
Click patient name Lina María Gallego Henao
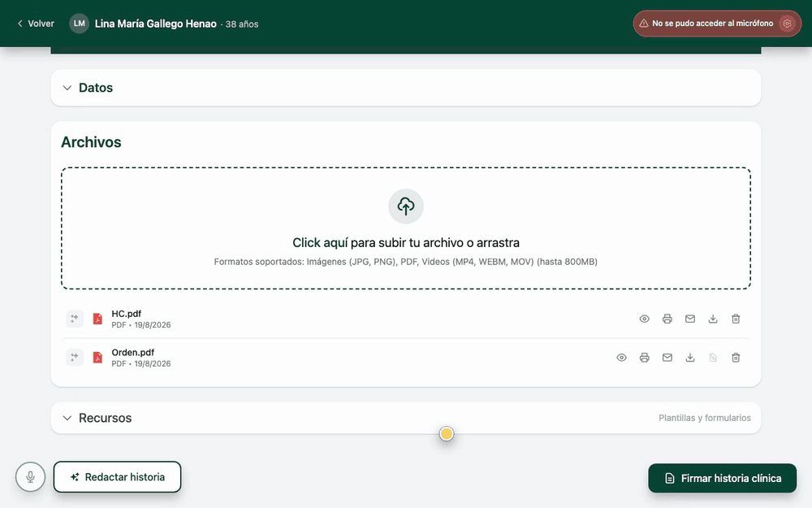155,24
